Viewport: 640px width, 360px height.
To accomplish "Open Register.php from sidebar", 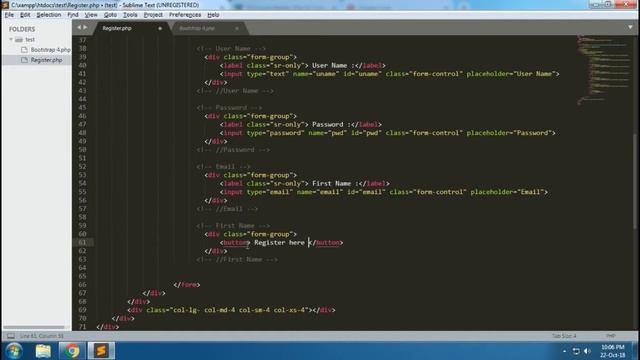I will pyautogui.click(x=47, y=60).
